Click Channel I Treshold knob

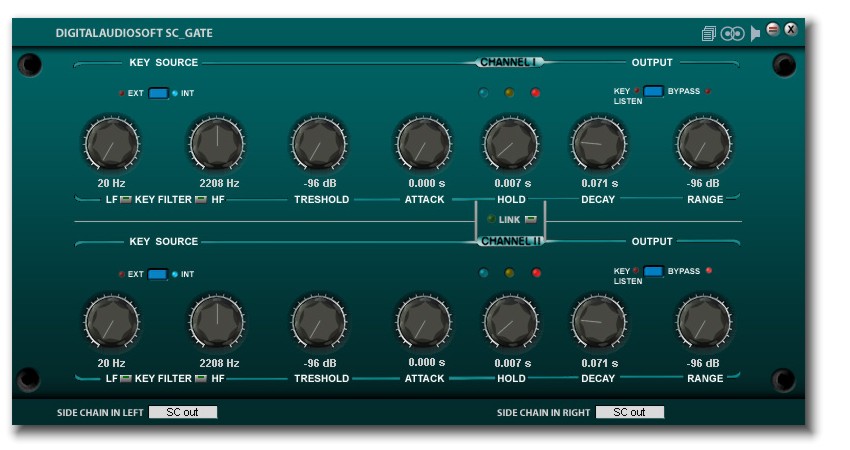pyautogui.click(x=319, y=143)
